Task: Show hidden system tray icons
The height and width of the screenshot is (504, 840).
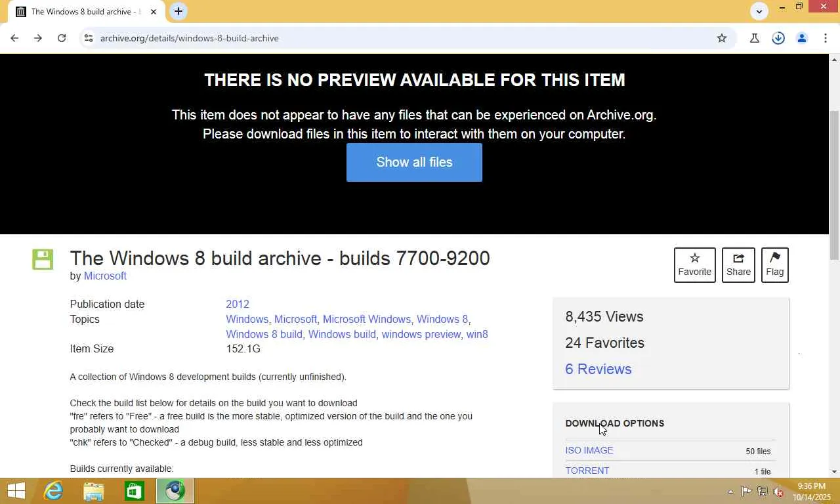Action: coord(731,492)
